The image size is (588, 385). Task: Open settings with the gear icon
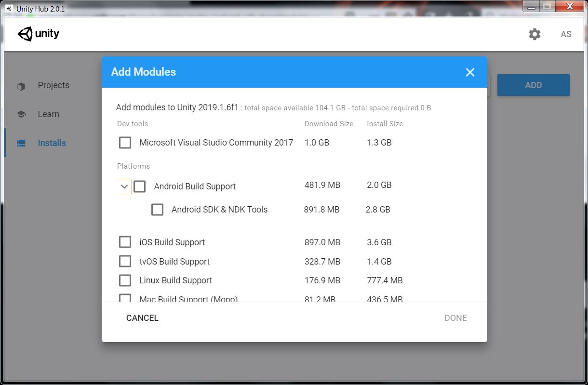coord(535,34)
